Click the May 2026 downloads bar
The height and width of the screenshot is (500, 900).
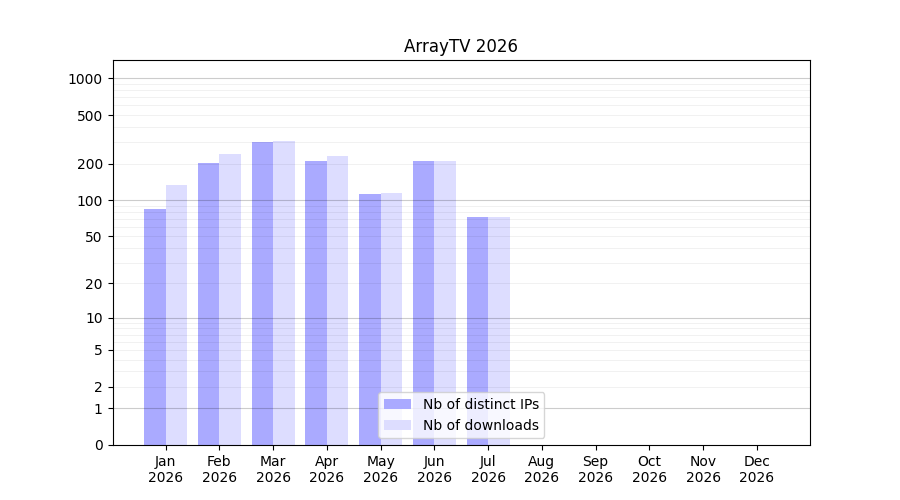coord(391,319)
